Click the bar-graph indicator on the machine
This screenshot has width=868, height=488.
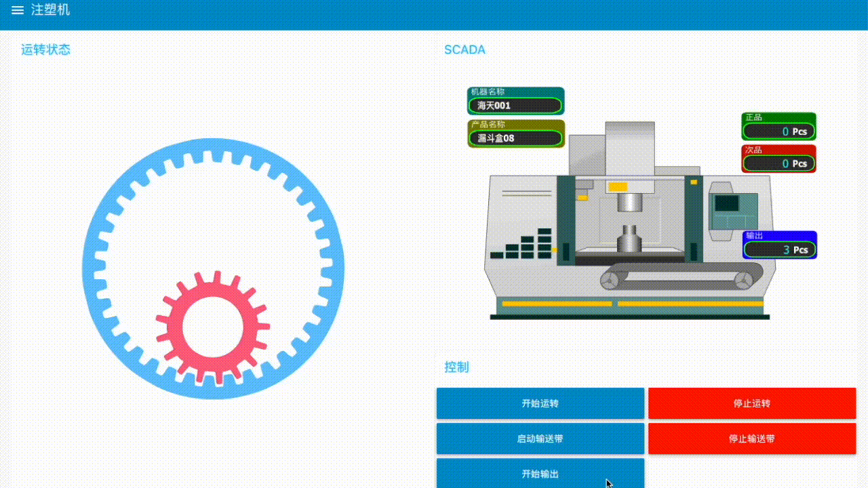[521, 244]
